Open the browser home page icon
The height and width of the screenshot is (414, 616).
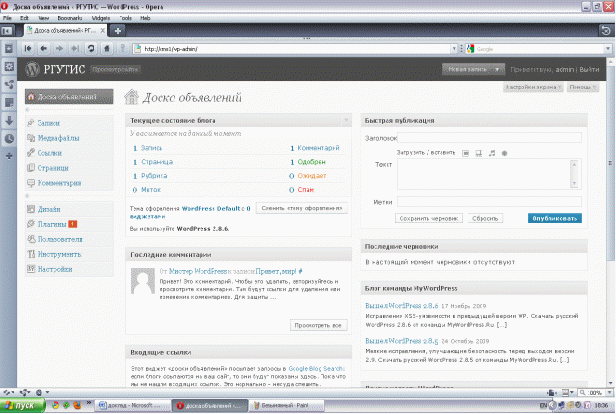(106, 48)
